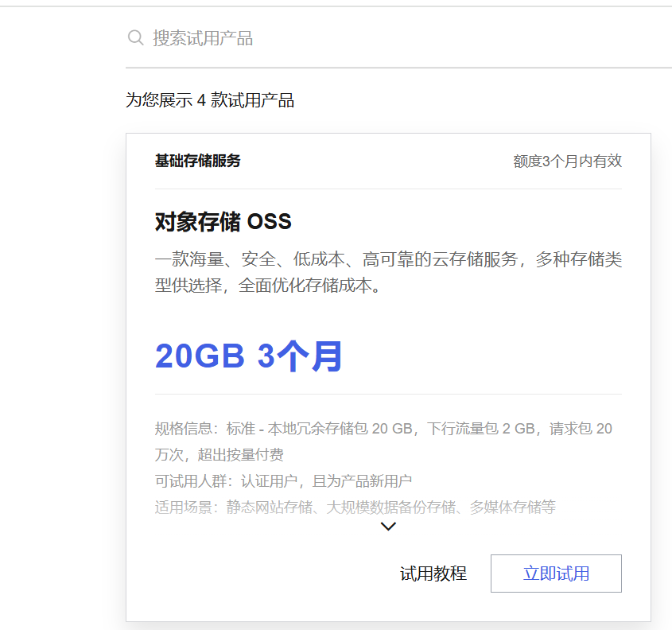672x630 pixels.
Task: Expand card details with the chevron arrow
Action: pyautogui.click(x=388, y=526)
